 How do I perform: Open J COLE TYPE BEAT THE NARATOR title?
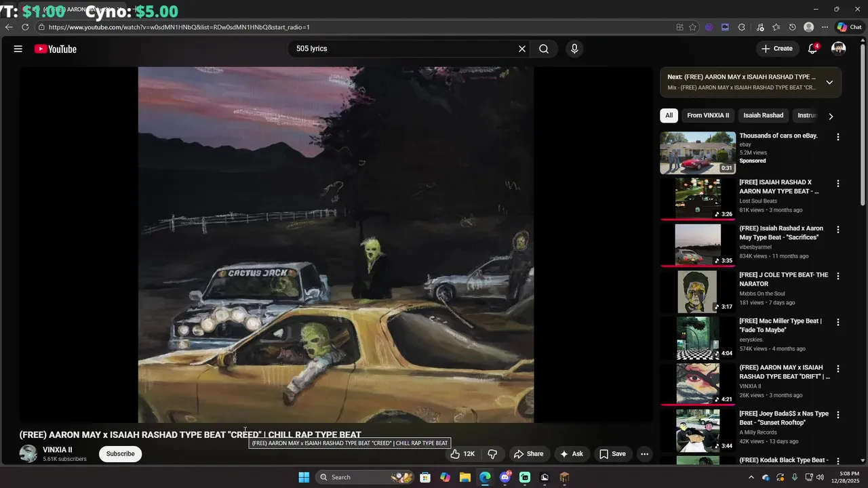click(x=784, y=279)
